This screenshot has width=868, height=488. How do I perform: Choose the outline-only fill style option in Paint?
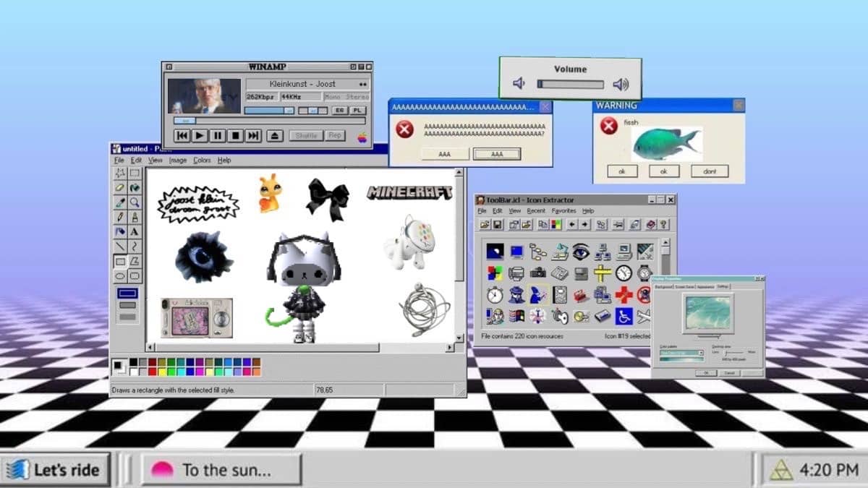click(x=127, y=294)
